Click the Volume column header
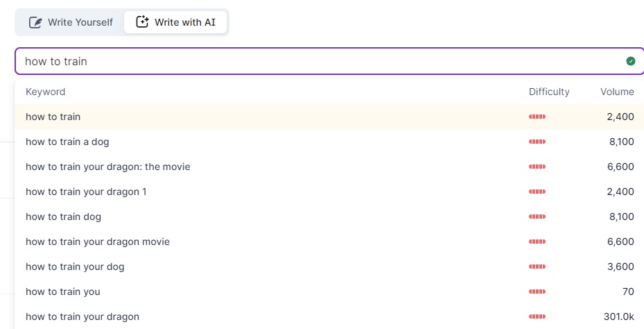 pos(616,92)
